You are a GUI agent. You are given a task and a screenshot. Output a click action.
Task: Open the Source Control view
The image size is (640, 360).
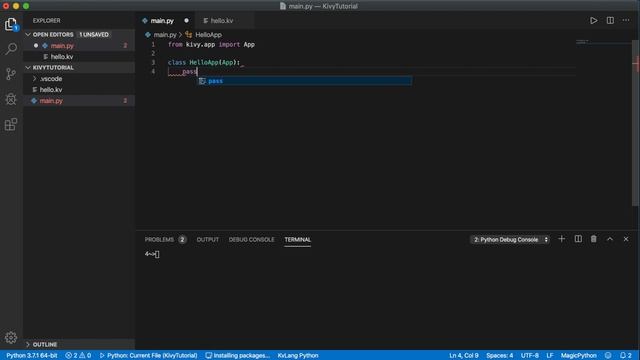(11, 74)
